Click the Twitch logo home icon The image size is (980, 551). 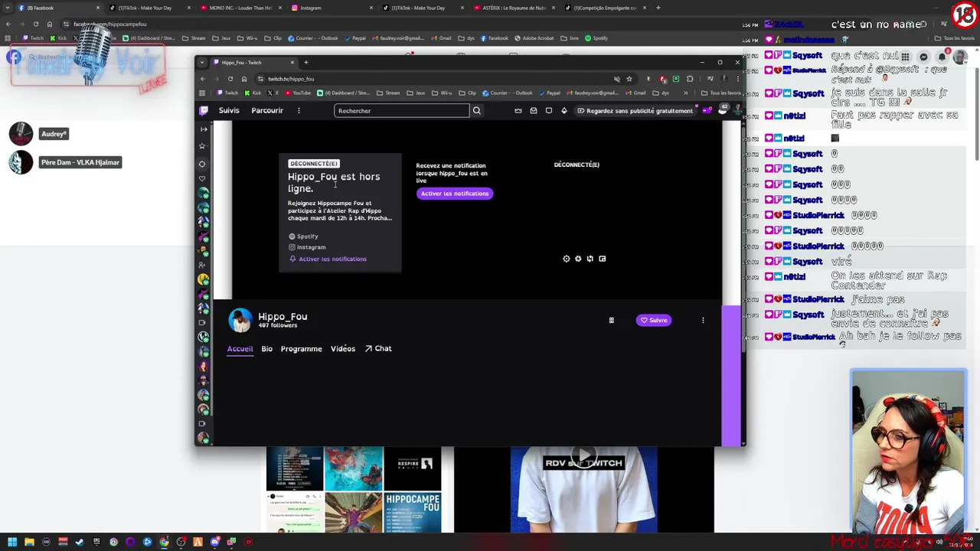(204, 111)
